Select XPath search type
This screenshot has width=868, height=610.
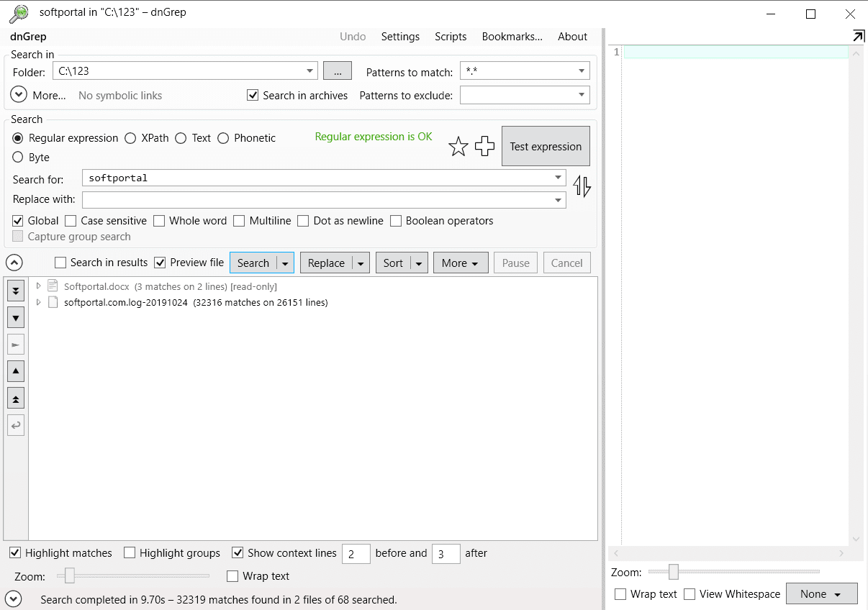(130, 138)
